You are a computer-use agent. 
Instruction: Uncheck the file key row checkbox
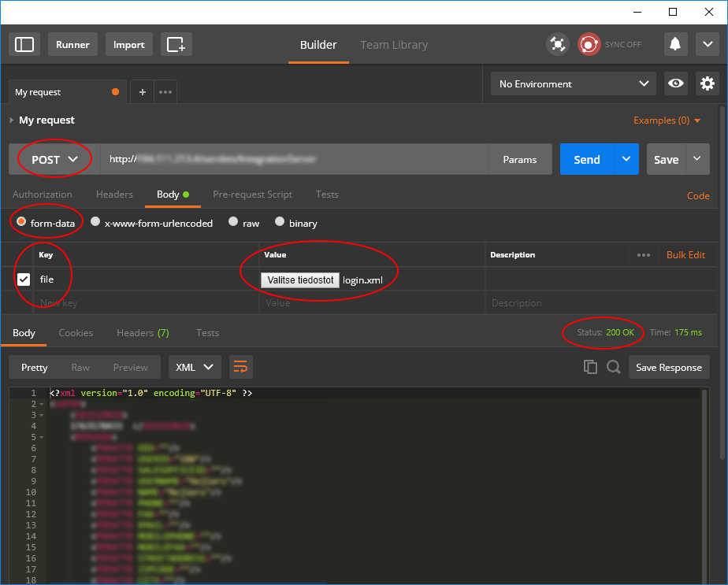(23, 280)
